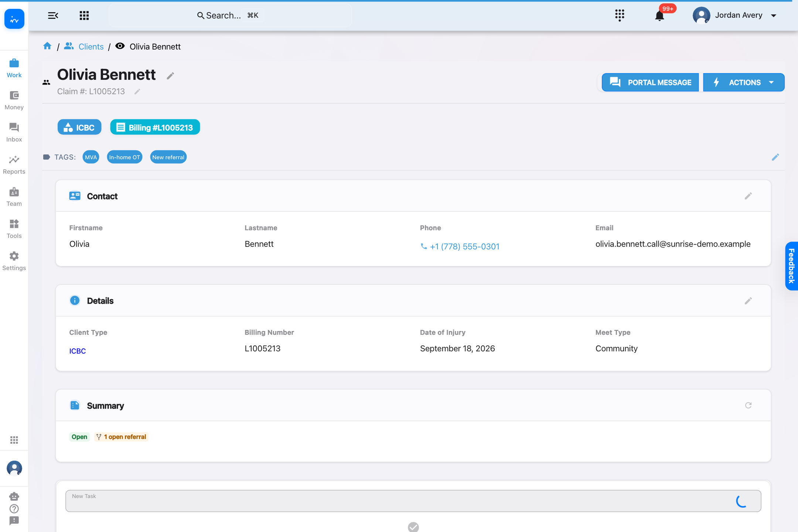
Task: Open the sidebar bottom apps grid icon
Action: (14, 440)
